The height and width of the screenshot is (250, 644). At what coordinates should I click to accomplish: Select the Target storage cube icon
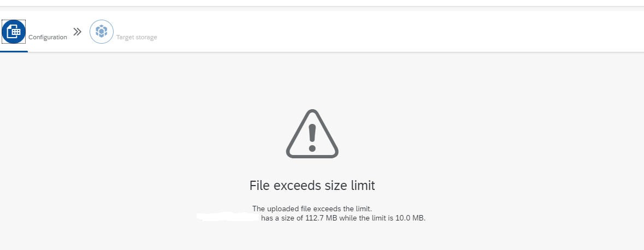click(102, 31)
